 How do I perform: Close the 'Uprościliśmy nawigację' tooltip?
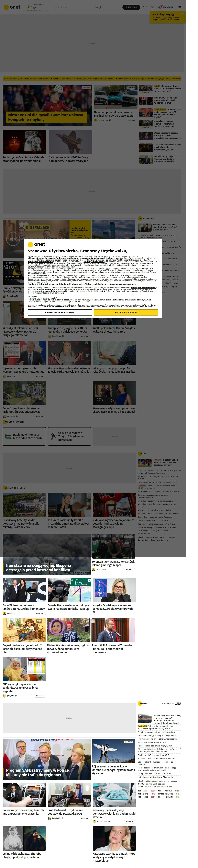183,14
